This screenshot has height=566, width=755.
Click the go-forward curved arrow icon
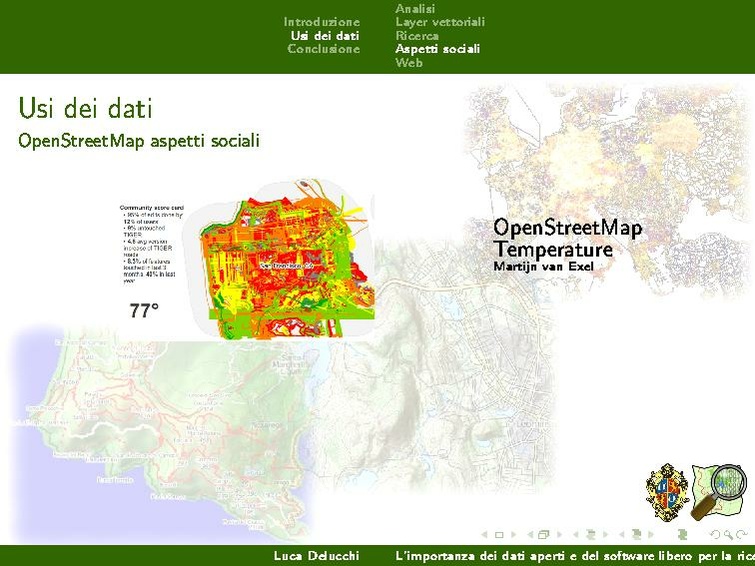click(x=742, y=534)
